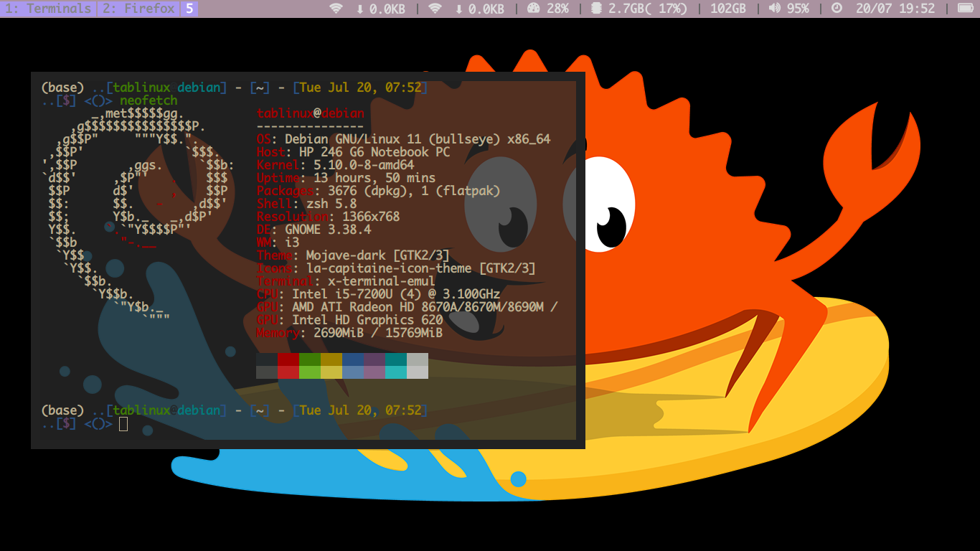The image size is (980, 551).
Task: Click the Resolution: 1366x768 line
Action: coord(328,217)
